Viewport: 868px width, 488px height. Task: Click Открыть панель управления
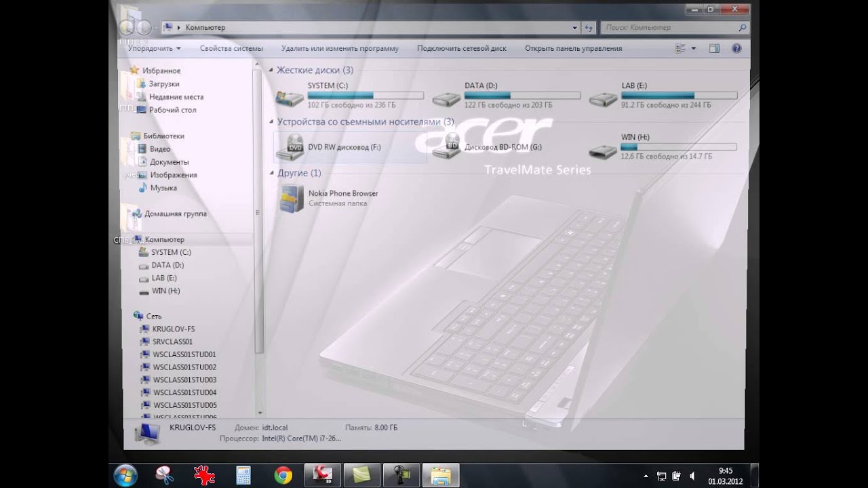pos(573,48)
